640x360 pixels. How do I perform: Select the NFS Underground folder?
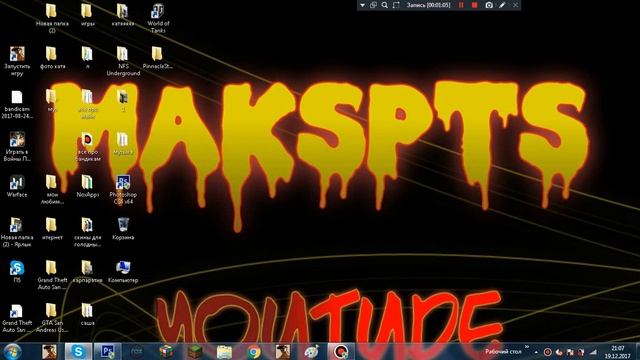123,61
